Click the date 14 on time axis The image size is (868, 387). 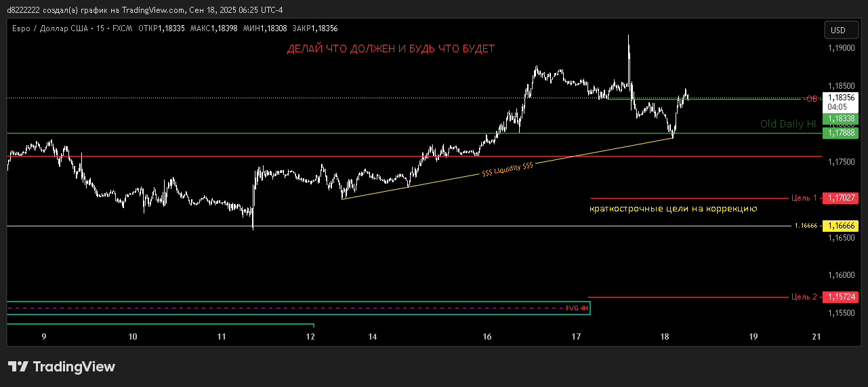[x=372, y=337]
